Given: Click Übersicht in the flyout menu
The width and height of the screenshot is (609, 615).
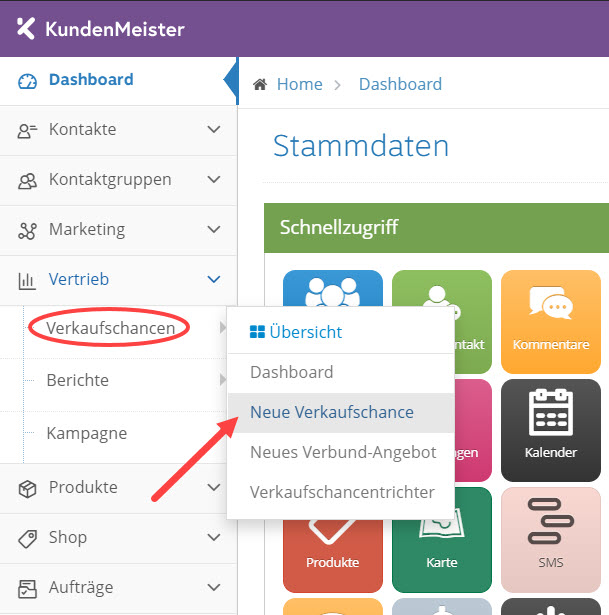Looking at the screenshot, I should tap(296, 332).
